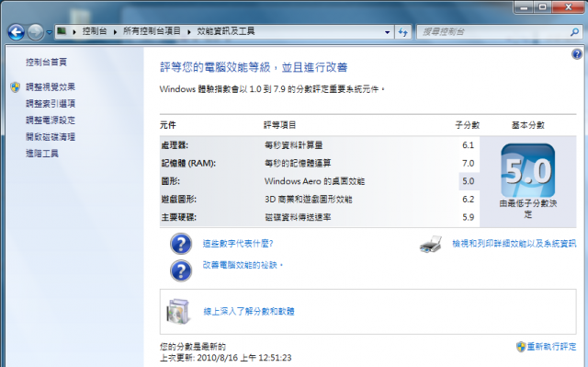The width and height of the screenshot is (588, 367).
Task: Open recent pages dropdown beside navigation arrows
Action: [x=49, y=32]
